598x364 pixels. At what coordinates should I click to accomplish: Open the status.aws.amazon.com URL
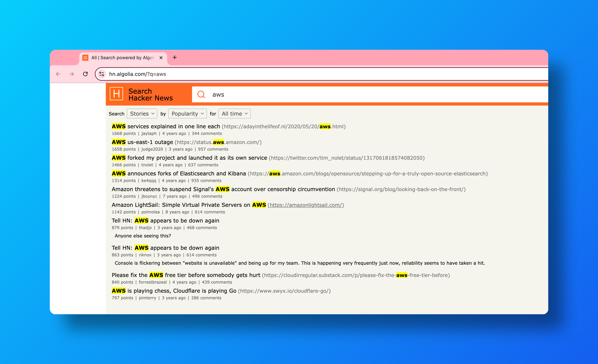coord(218,142)
